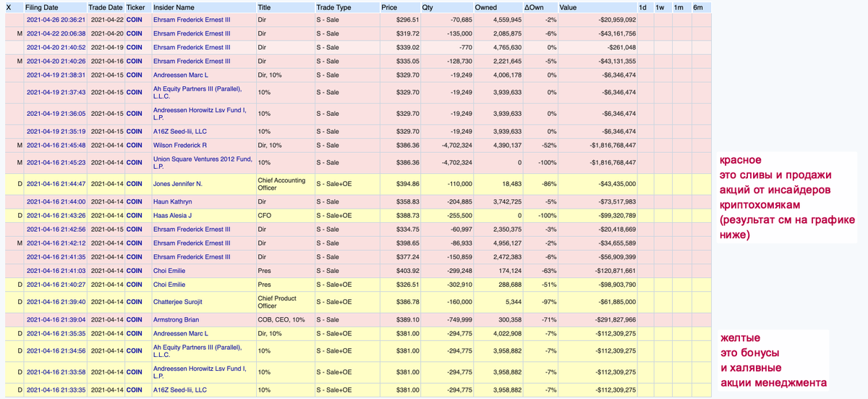The image size is (868, 399).
Task: Open insider Armstrong Brian
Action: 176,319
